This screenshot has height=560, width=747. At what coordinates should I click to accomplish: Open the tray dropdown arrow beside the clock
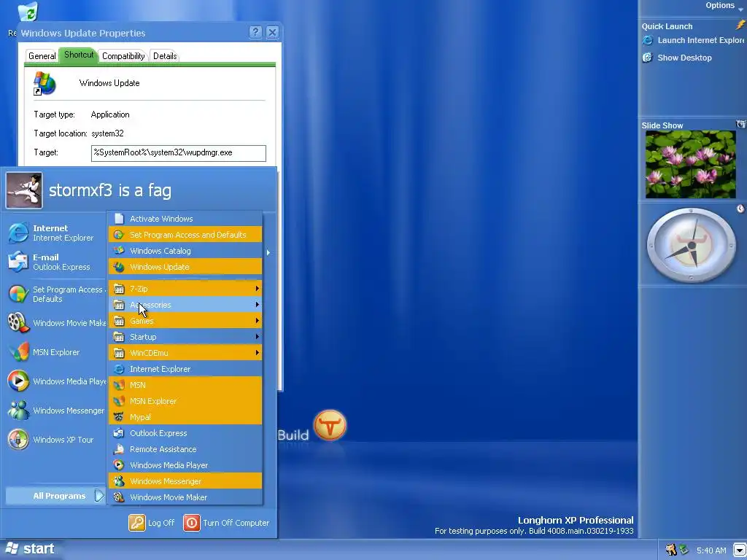[x=740, y=550]
